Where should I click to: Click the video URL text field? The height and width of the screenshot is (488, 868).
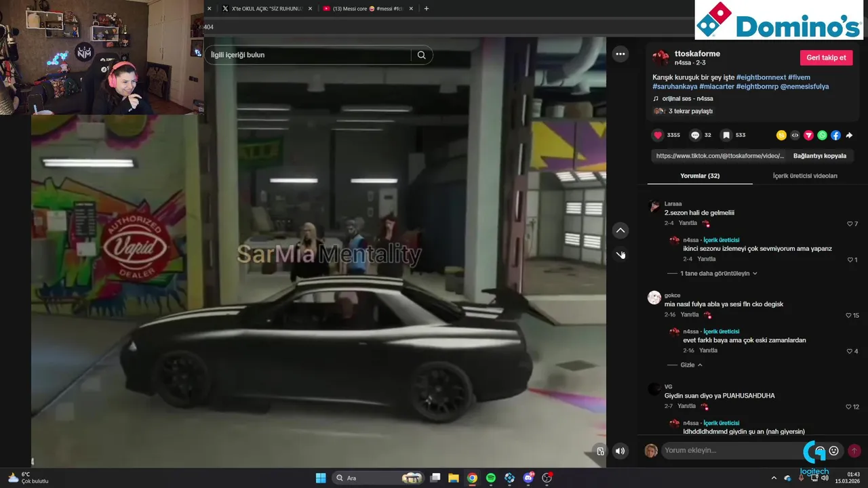click(719, 156)
